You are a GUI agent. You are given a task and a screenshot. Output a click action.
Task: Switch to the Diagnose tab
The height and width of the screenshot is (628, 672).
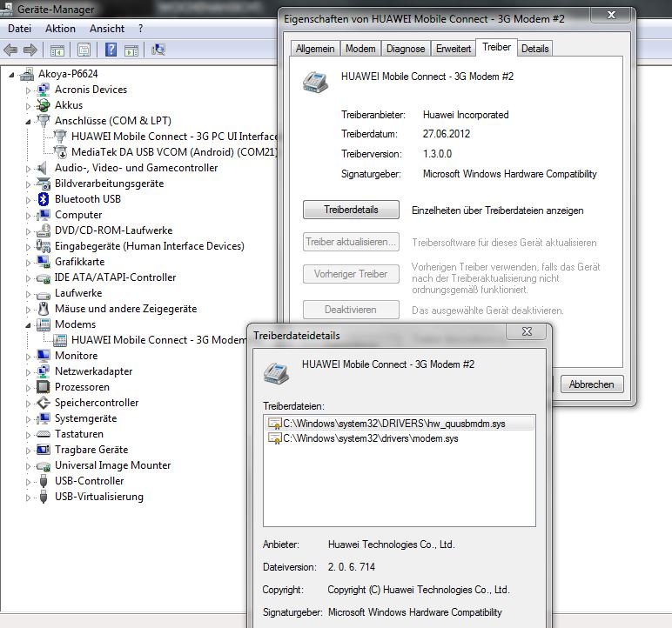pyautogui.click(x=406, y=49)
